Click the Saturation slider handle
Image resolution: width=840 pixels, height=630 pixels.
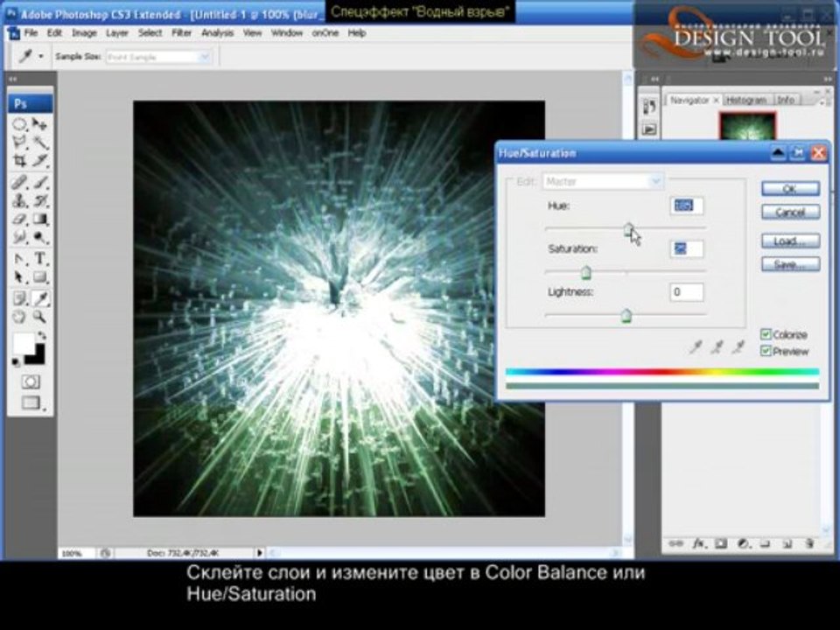tap(586, 273)
